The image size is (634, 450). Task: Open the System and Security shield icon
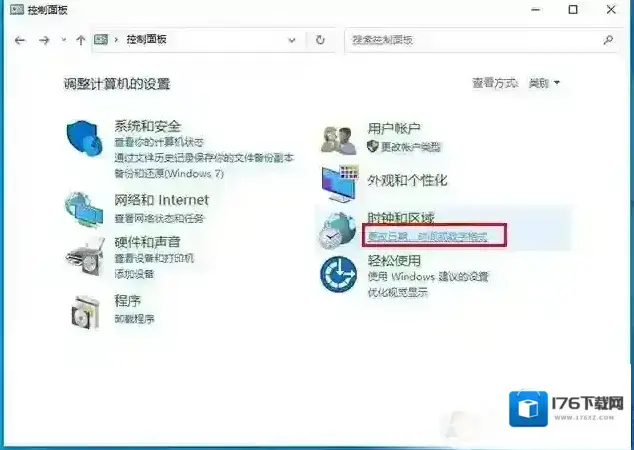[x=85, y=138]
